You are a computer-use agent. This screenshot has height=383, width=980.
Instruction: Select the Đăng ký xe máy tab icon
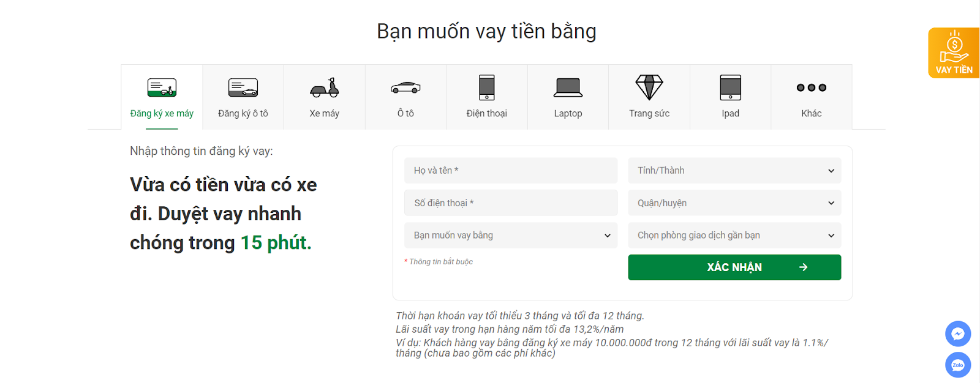[x=162, y=87]
